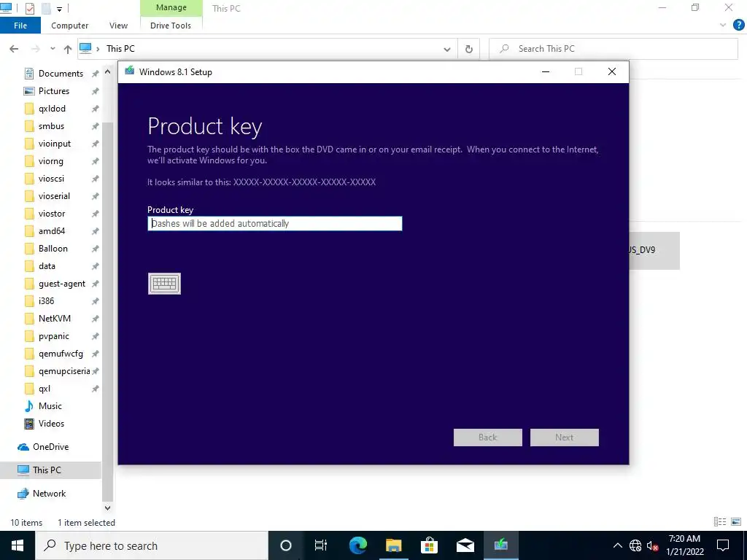Launch Microsoft Edge from the taskbar
The image size is (747, 560).
click(x=357, y=545)
